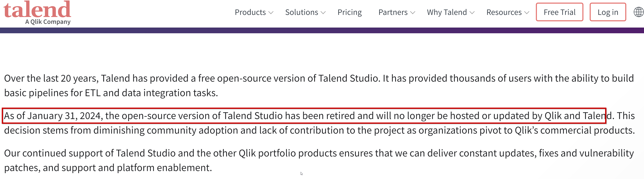
Task: Click the Why Talend menu label
Action: coord(447,12)
